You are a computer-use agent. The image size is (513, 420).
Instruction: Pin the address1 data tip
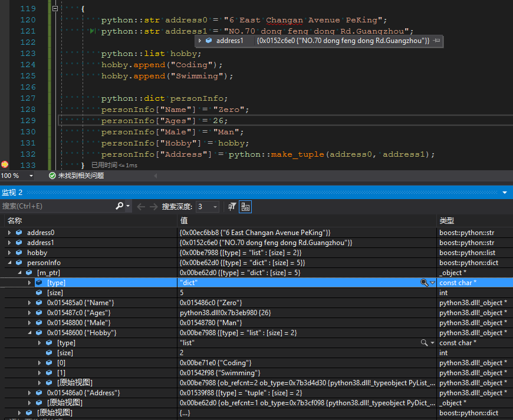(x=436, y=41)
